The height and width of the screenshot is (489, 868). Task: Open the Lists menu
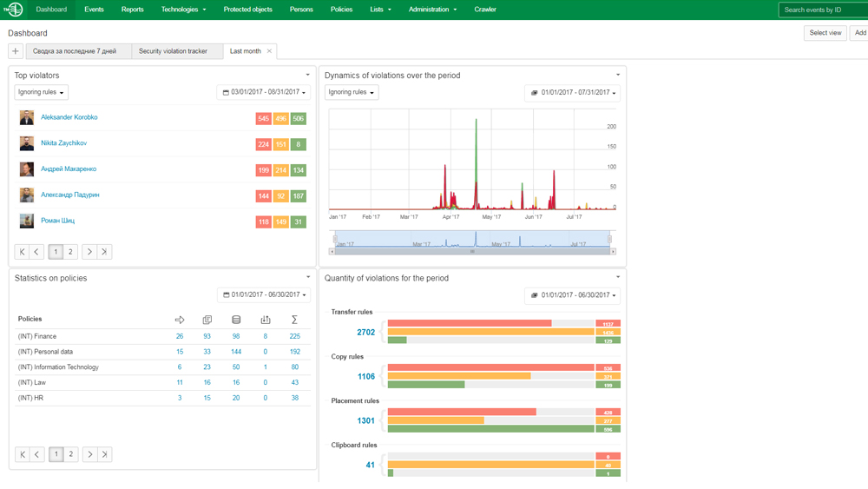[380, 10]
